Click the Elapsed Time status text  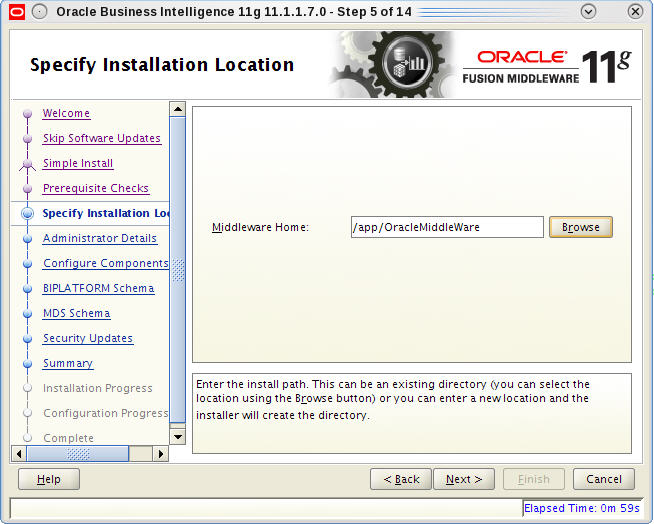point(581,508)
